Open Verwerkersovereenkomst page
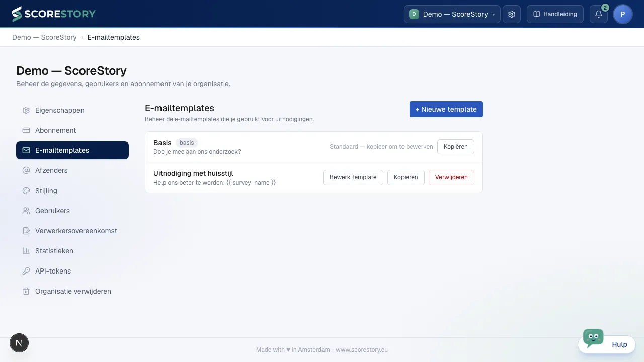 point(72,231)
